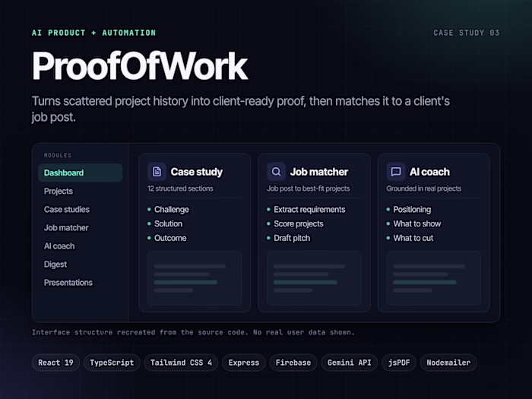This screenshot has height=399, width=532.
Task: Click the Nodemailer tech tag
Action: (x=448, y=363)
